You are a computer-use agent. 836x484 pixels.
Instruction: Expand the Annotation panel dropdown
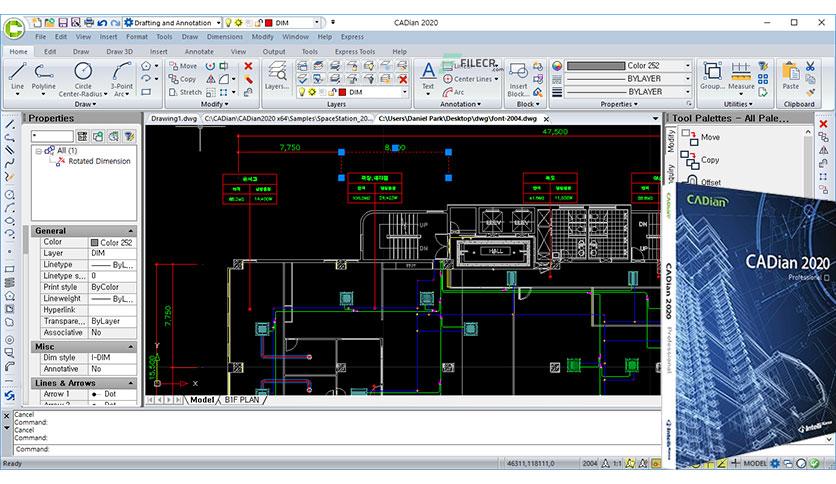coord(460,104)
